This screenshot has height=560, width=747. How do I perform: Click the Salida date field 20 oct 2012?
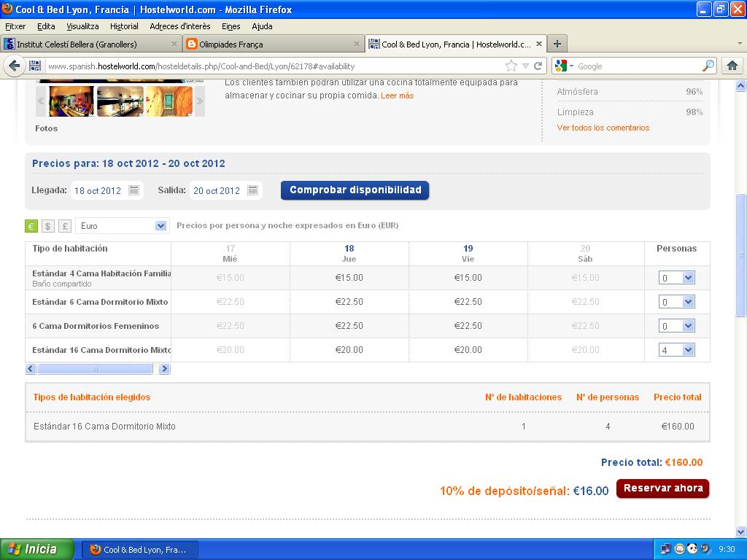pos(217,190)
